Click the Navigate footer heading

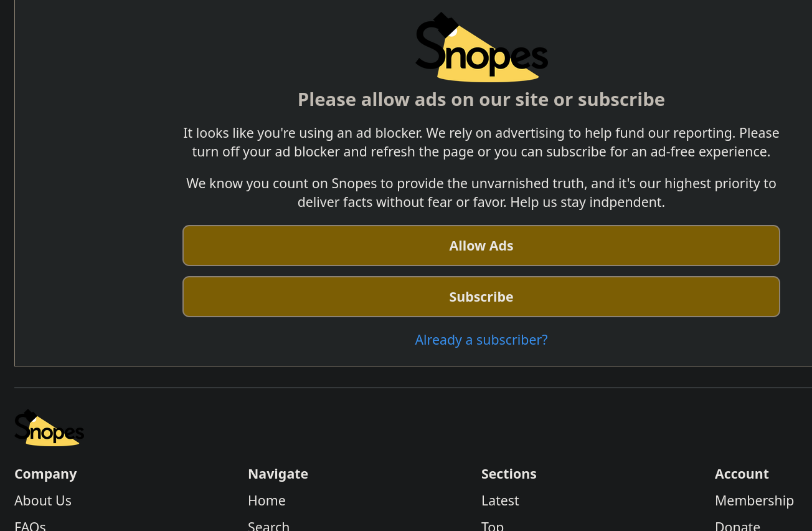[278, 474]
